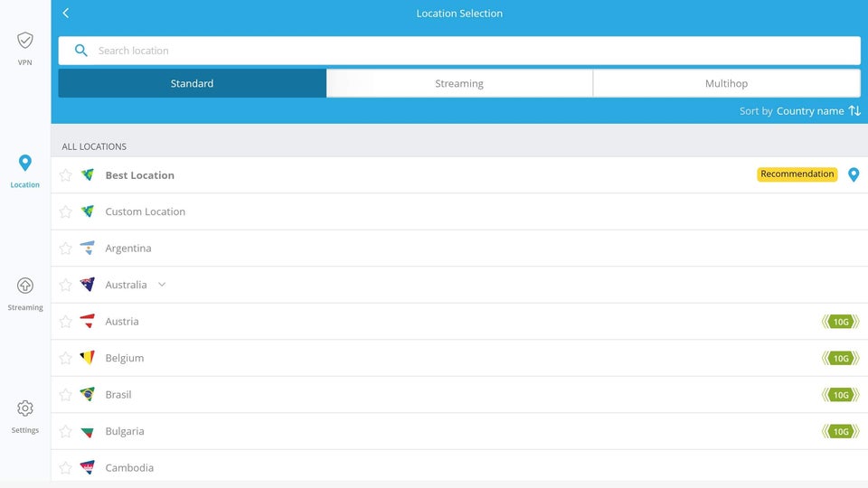This screenshot has height=488, width=868.
Task: Toggle favorite star for Argentina
Action: pos(65,249)
